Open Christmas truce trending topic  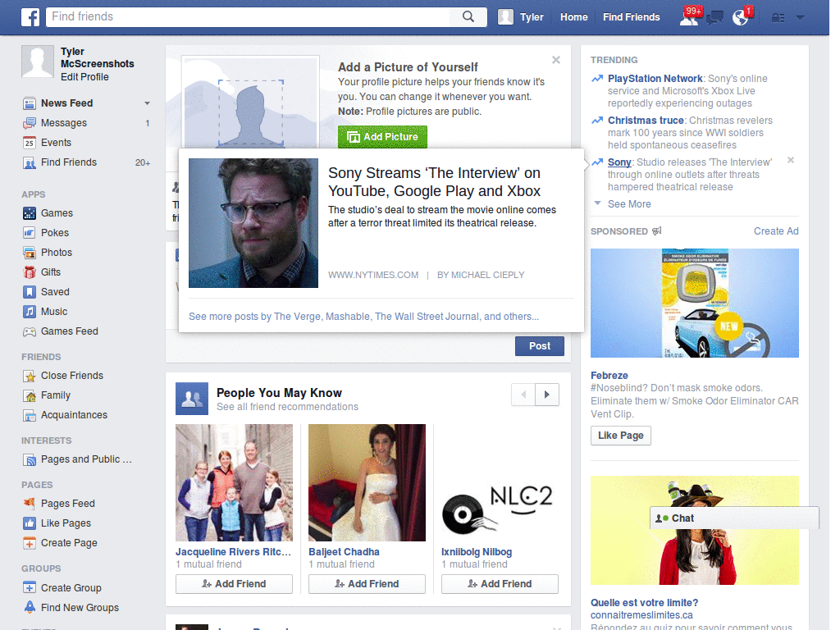point(646,121)
